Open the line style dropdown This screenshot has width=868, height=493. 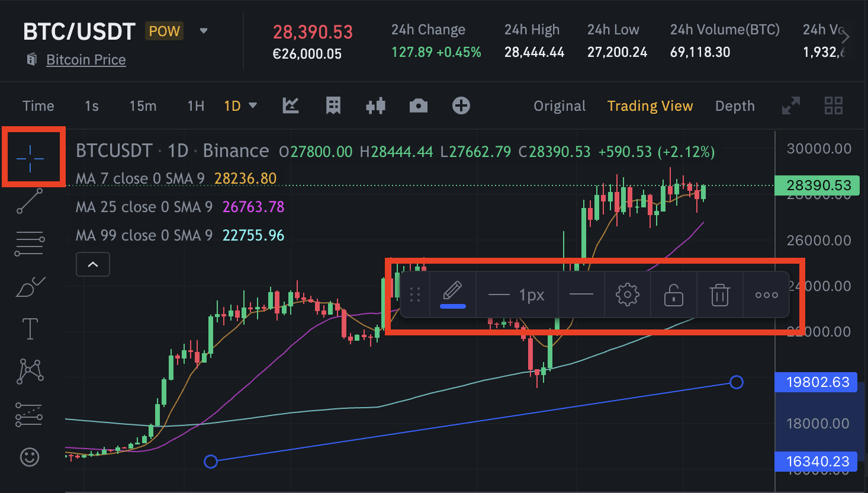pos(581,294)
